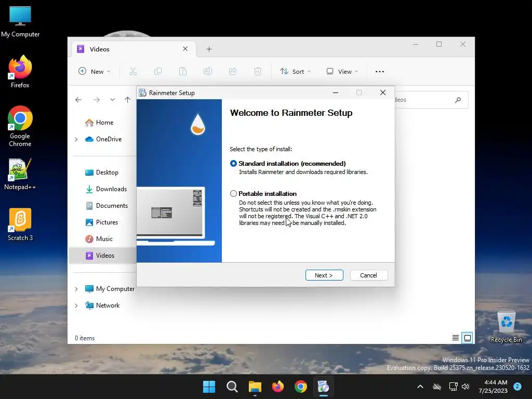Switch to details view layout
Screen dimensions: 532x399
coord(456,338)
